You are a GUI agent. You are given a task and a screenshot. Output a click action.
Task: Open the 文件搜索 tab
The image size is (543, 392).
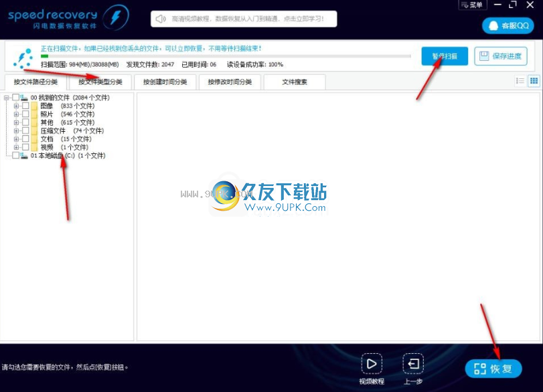[295, 82]
